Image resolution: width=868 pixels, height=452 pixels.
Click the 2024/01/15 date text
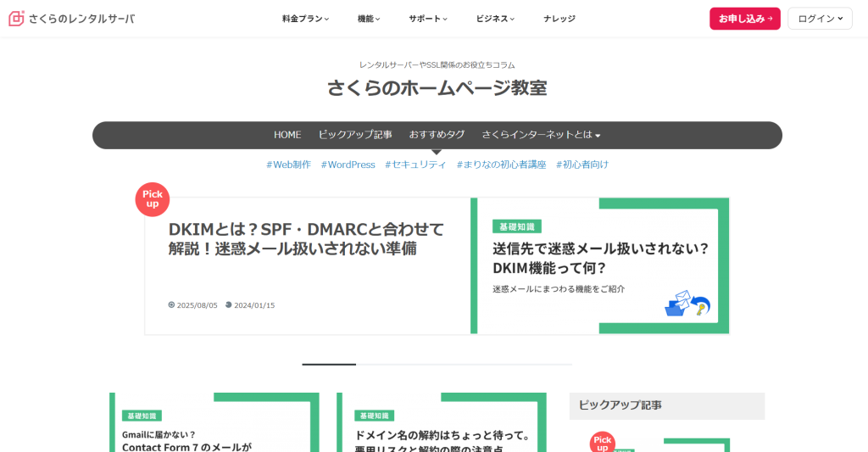point(254,305)
